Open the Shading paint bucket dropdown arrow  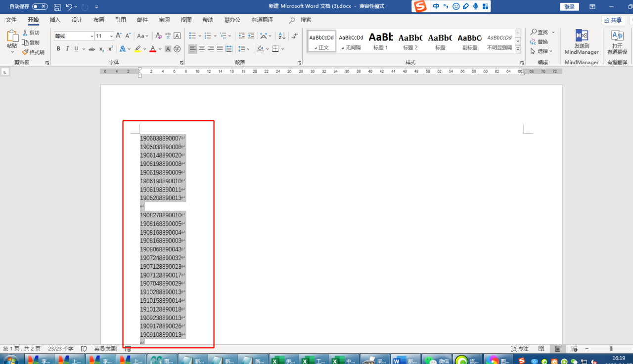268,49
